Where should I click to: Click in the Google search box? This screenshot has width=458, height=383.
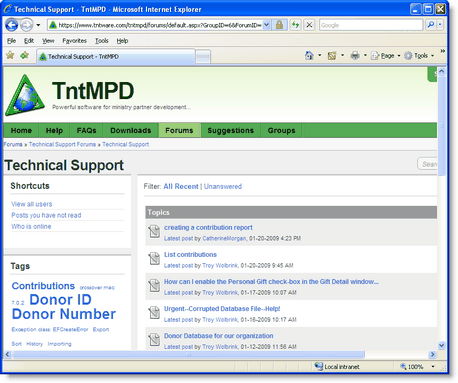click(371, 25)
